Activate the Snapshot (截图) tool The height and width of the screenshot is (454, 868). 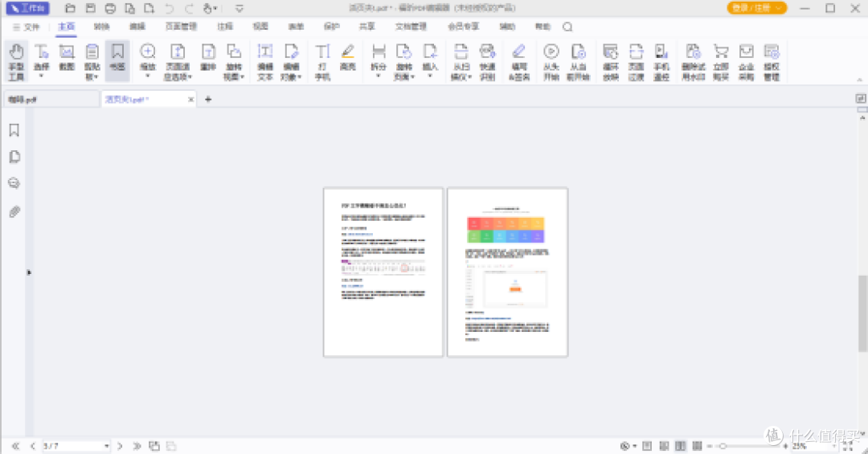pyautogui.click(x=67, y=58)
